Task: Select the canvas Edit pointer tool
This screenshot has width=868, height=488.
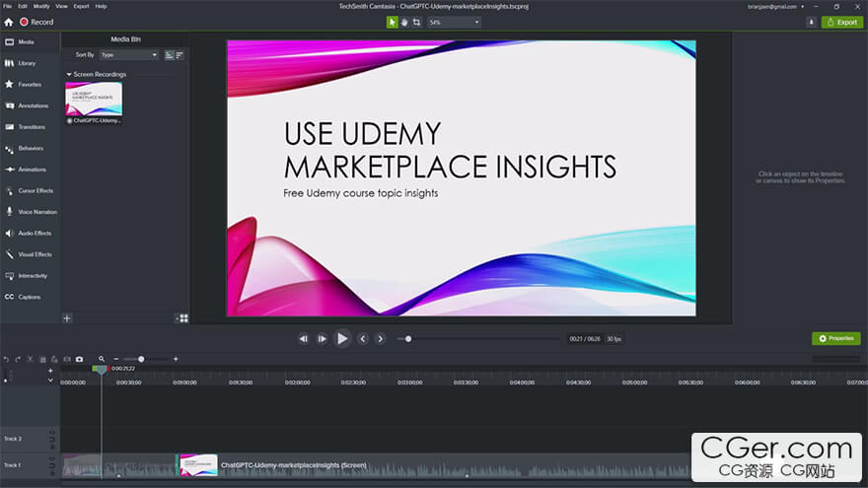Action: pos(392,22)
